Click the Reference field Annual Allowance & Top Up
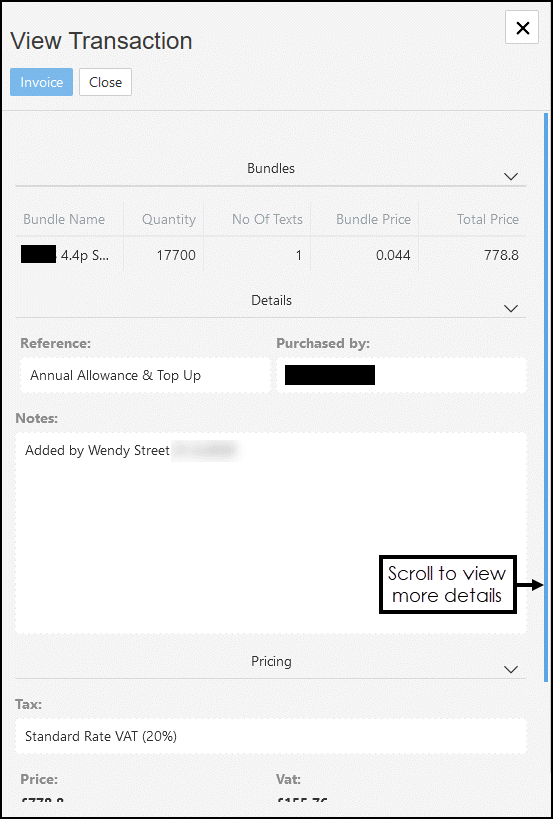This screenshot has height=819, width=553. 145,375
